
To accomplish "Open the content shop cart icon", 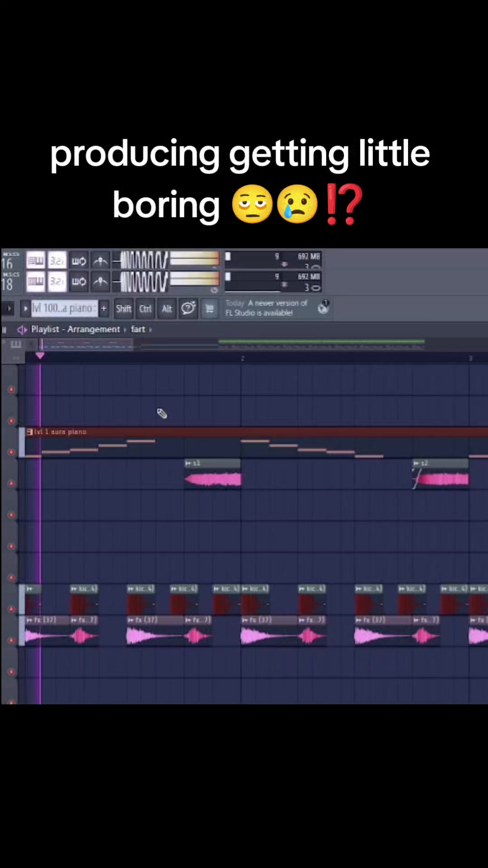I will (x=209, y=308).
